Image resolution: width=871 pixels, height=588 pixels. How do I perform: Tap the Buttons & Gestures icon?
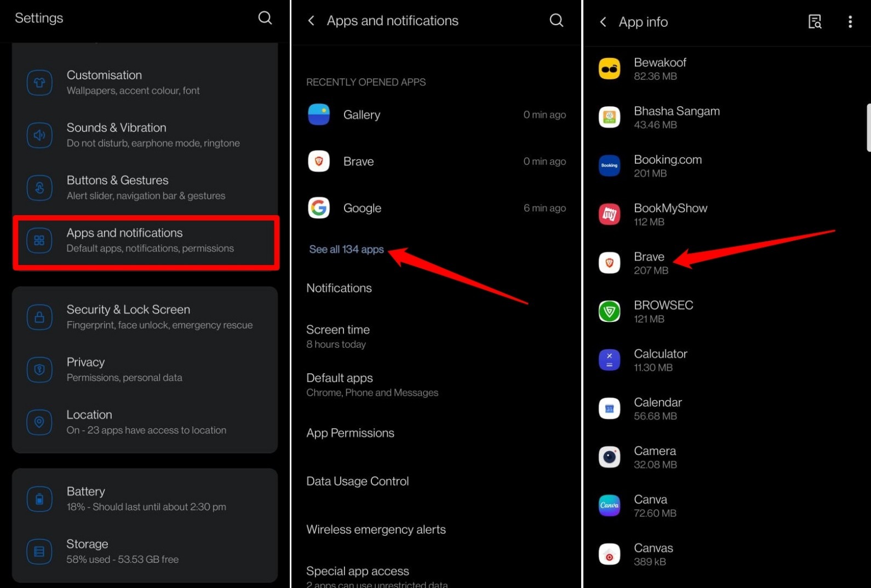[39, 188]
